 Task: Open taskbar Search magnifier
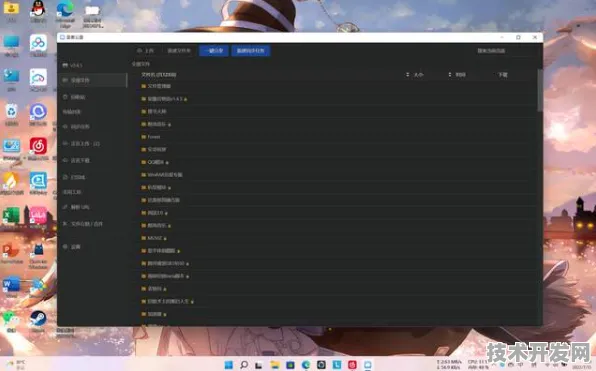[244, 365]
